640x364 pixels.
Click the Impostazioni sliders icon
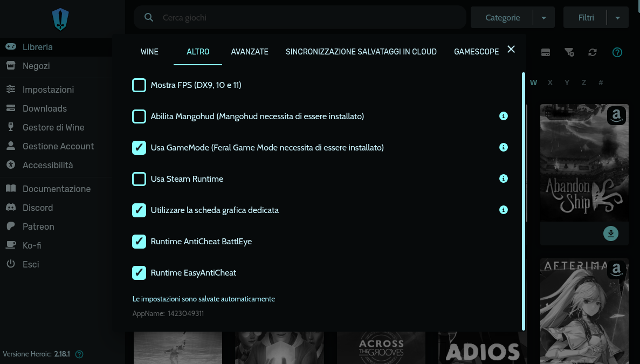click(x=11, y=89)
